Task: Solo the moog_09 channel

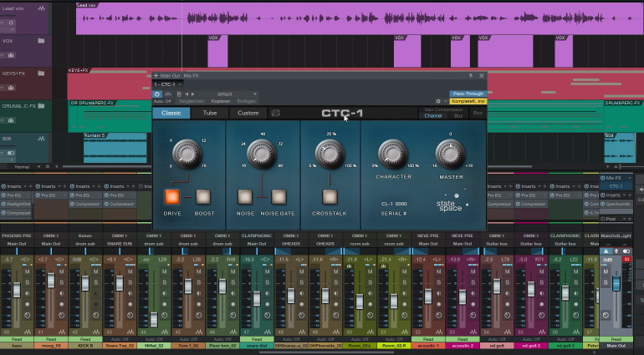Action: pos(62,282)
